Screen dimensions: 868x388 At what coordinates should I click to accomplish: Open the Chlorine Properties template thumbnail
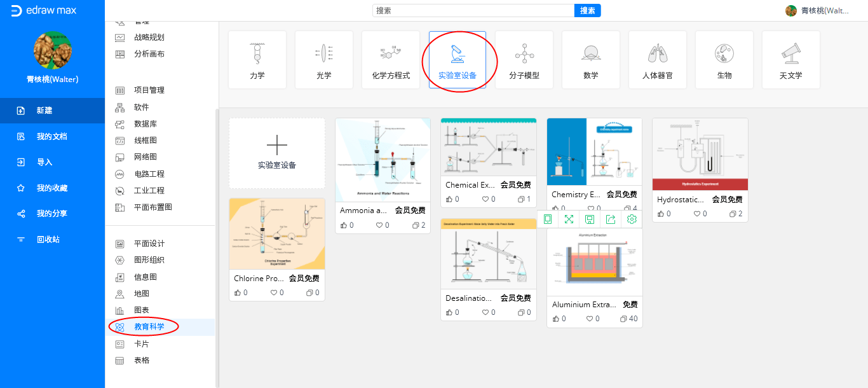point(277,234)
